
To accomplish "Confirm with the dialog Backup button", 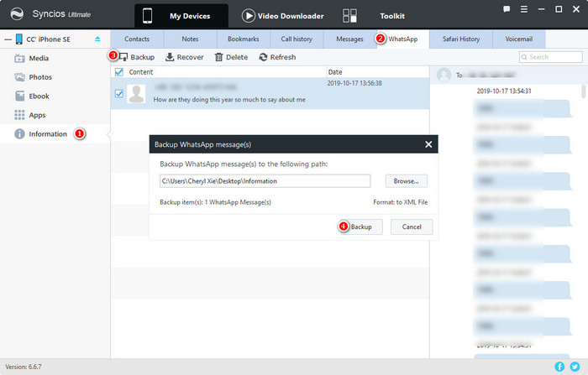I will (x=360, y=227).
